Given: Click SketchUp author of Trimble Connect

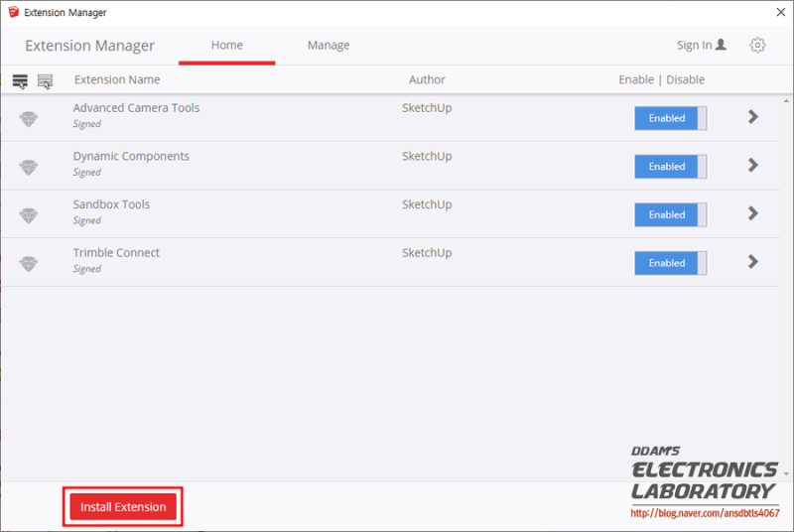Looking at the screenshot, I should (427, 252).
